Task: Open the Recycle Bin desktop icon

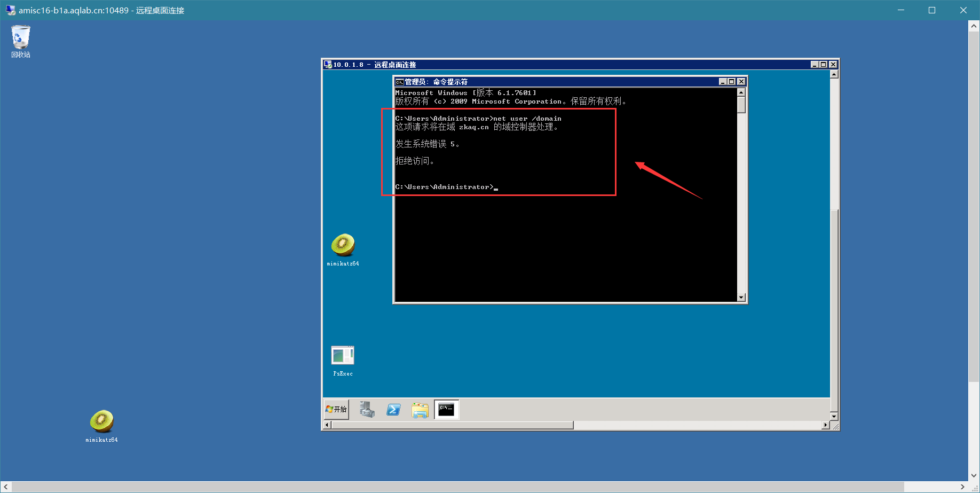Action: pyautogui.click(x=21, y=41)
